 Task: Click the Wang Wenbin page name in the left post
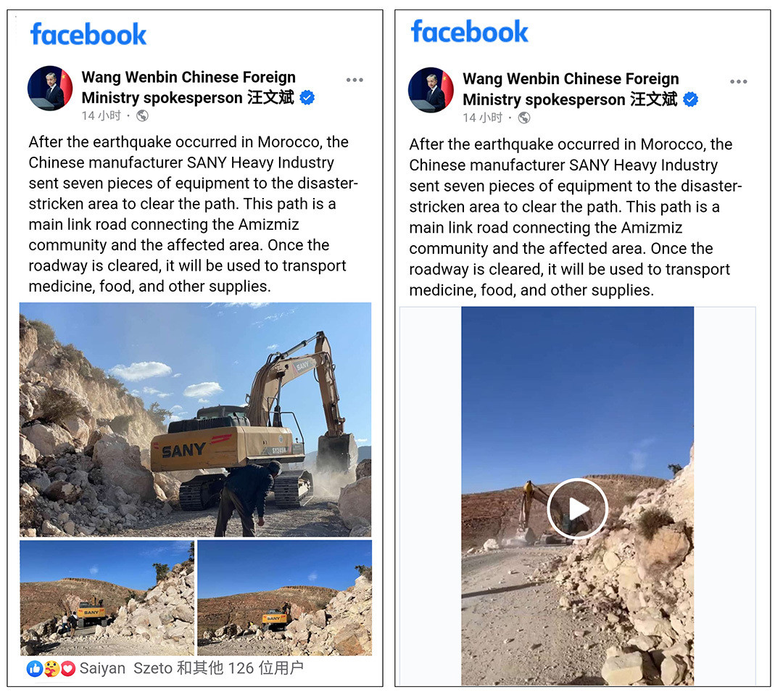pos(188,88)
